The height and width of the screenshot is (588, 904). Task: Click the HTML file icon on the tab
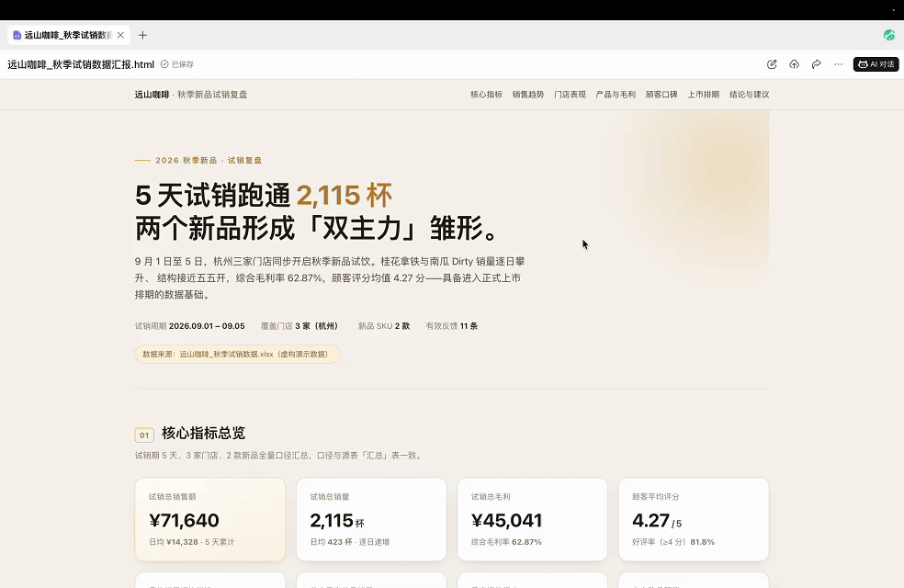(17, 35)
